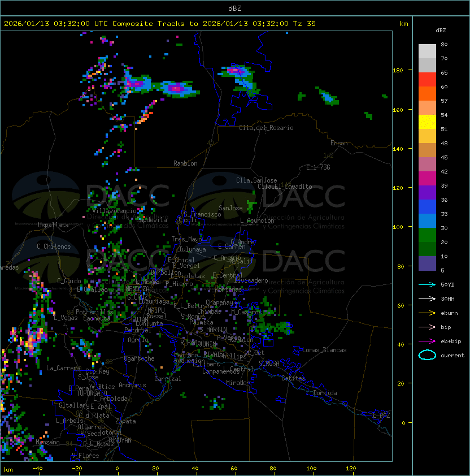
Task: Click the 'L_Asuncion' place label
Action: [257, 220]
